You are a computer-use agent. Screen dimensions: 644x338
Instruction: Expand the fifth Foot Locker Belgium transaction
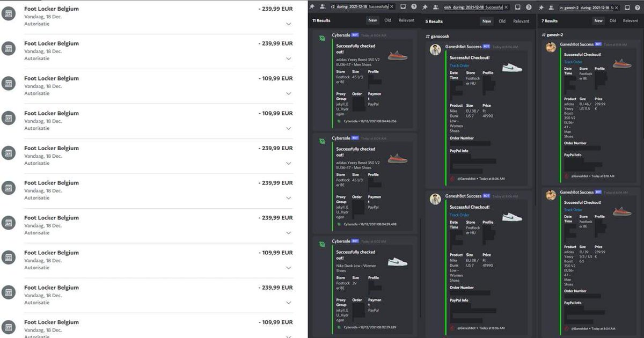pos(289,164)
